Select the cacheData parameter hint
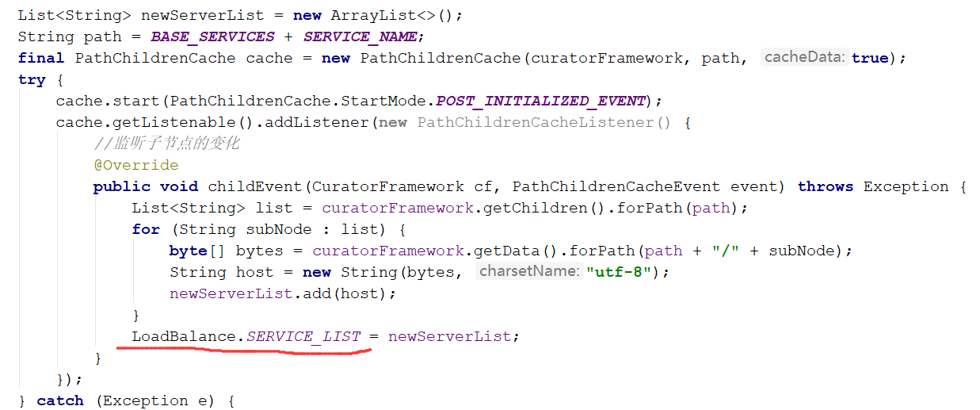Screen dimensions: 980x410 pos(804,57)
